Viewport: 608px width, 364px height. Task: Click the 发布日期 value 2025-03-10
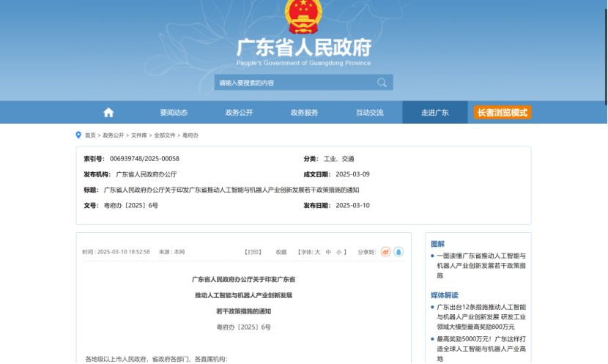pos(352,206)
